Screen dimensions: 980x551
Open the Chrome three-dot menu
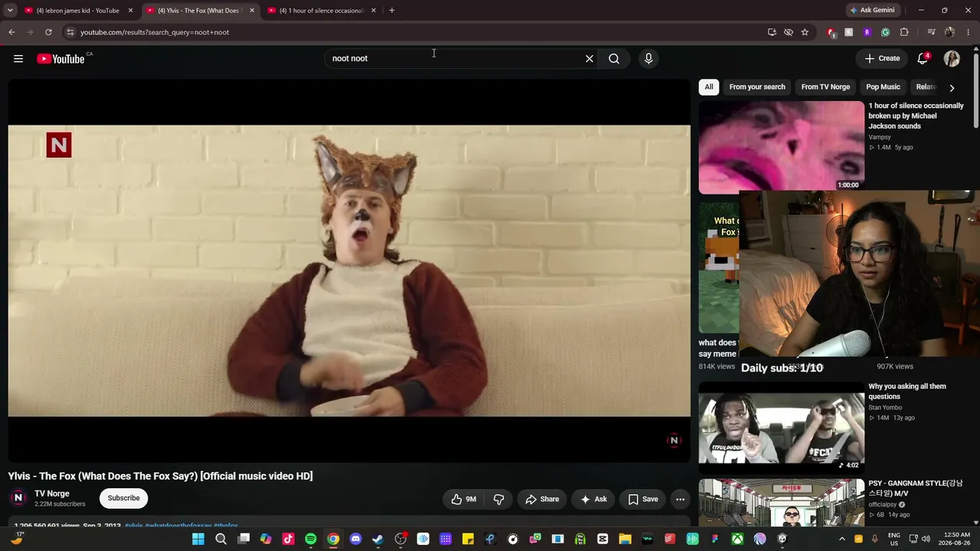pyautogui.click(x=969, y=32)
